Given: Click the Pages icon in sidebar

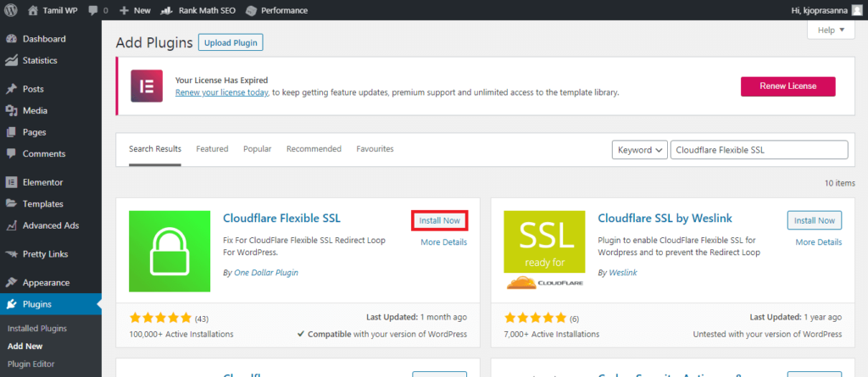Looking at the screenshot, I should tap(11, 132).
